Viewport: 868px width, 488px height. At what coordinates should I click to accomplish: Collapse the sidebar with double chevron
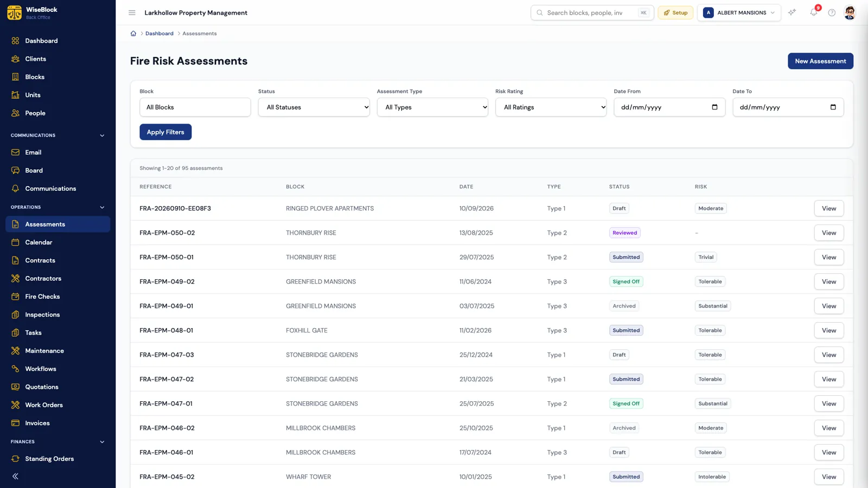coord(15,476)
